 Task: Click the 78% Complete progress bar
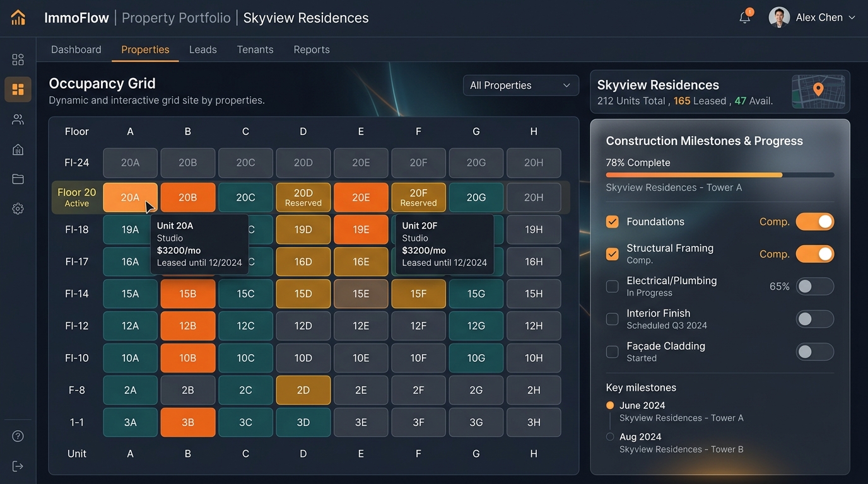tap(720, 175)
